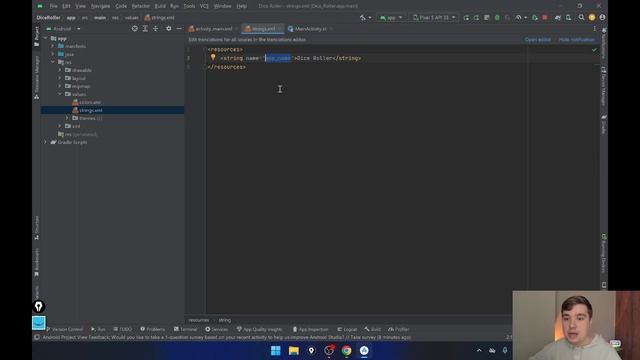
Task: Open the Refactor menu
Action: tap(140, 6)
